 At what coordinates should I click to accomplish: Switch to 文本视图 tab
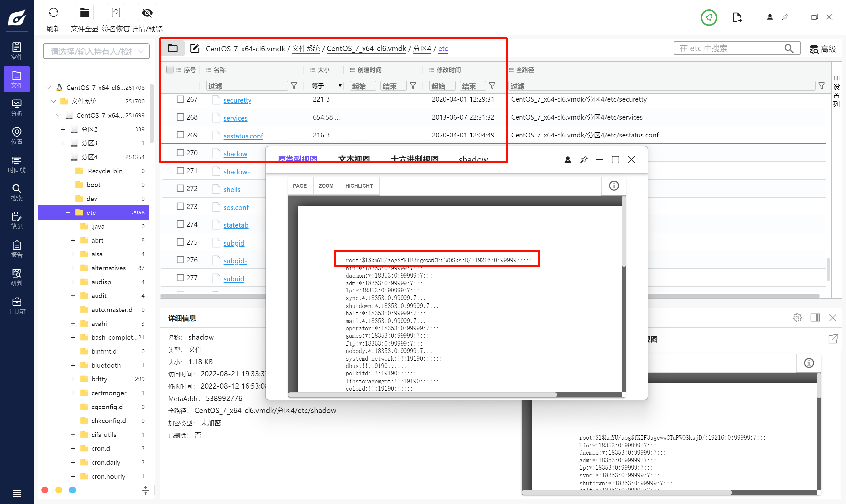(354, 159)
